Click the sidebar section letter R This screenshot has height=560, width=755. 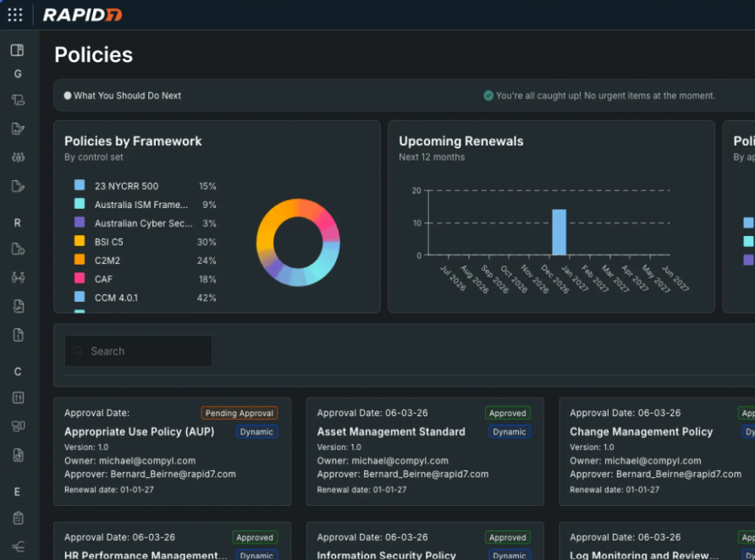[17, 222]
